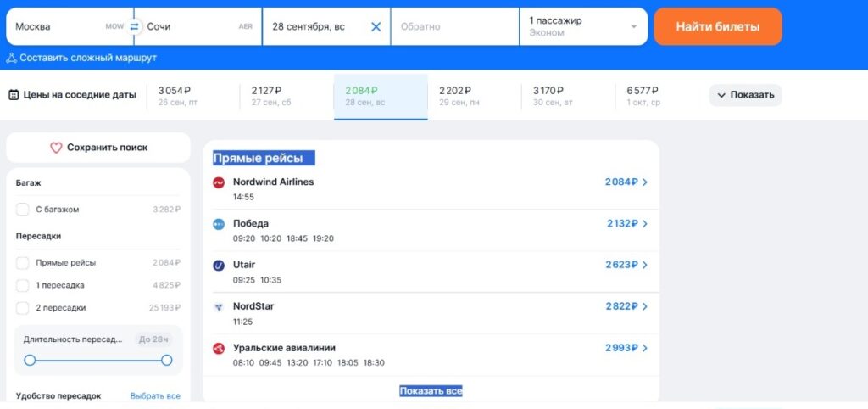
Task: Open Уральские авиалинии chevron at 2993₽
Action: tap(645, 348)
